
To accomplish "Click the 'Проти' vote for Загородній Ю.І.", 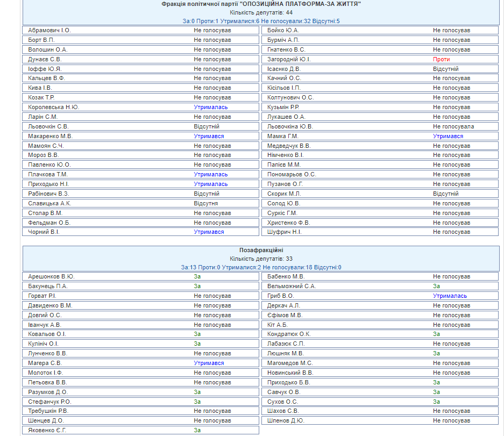I will (441, 59).
